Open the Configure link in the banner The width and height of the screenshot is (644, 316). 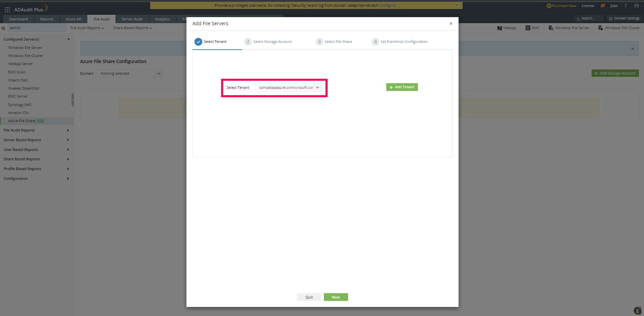coord(387,5)
